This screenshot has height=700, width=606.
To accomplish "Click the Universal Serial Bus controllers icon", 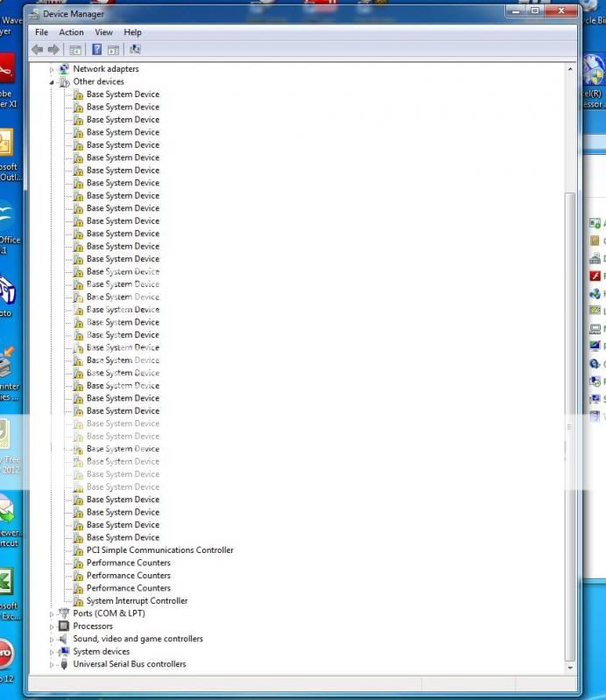I will click(x=64, y=664).
